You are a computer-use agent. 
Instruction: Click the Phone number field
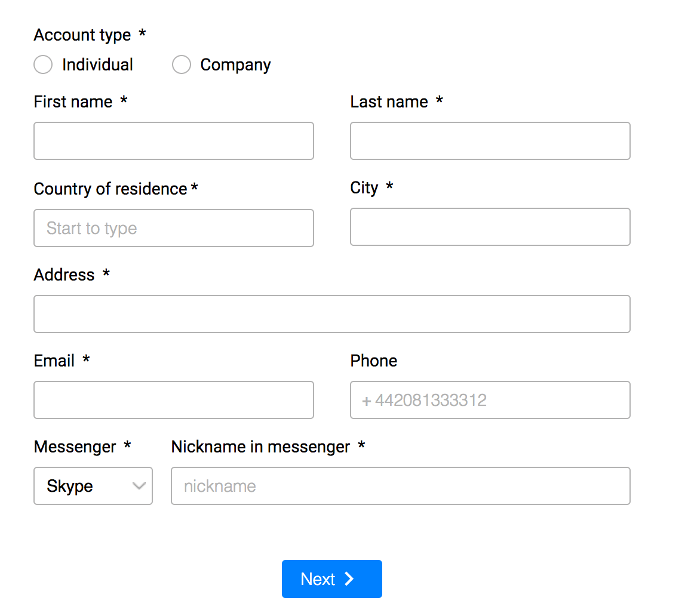pos(490,400)
